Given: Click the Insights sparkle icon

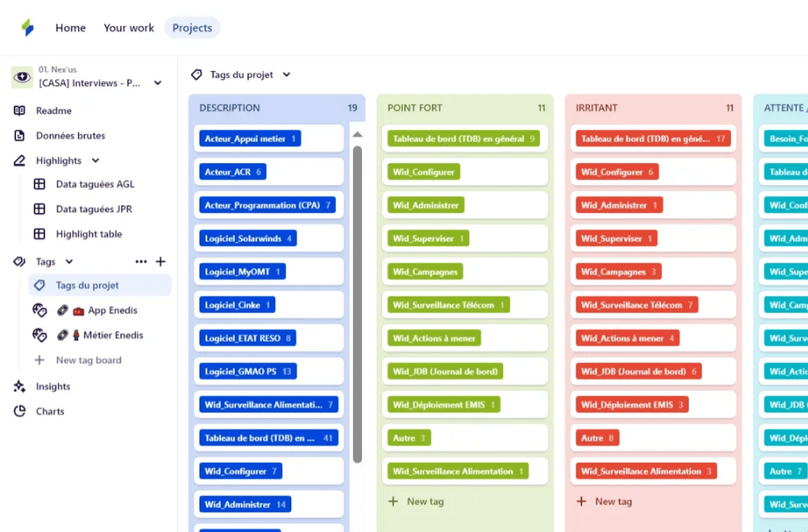Looking at the screenshot, I should click(x=19, y=386).
